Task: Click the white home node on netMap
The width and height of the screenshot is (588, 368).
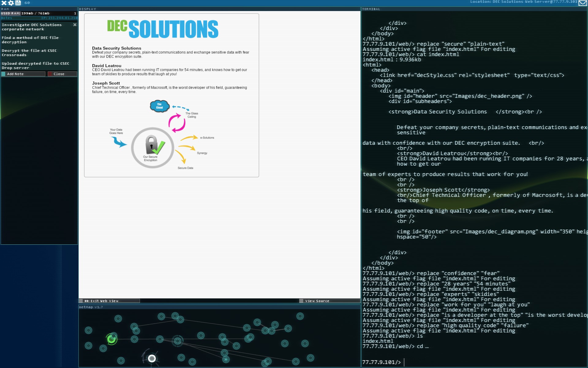Action: pyautogui.click(x=152, y=358)
